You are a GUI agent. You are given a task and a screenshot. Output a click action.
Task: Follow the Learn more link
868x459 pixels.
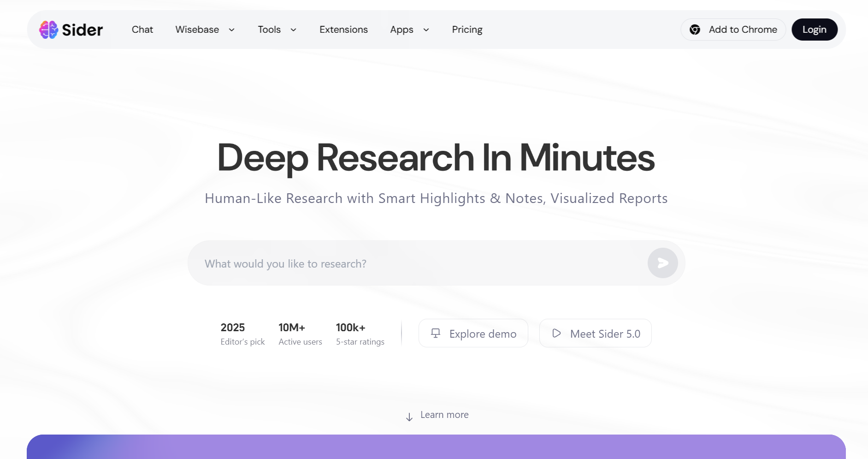444,415
